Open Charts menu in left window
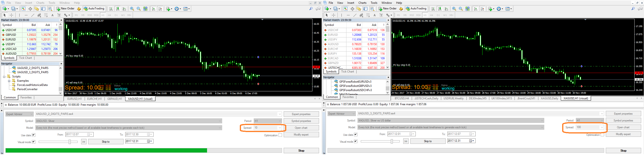644x157 pixels. click(40, 3)
